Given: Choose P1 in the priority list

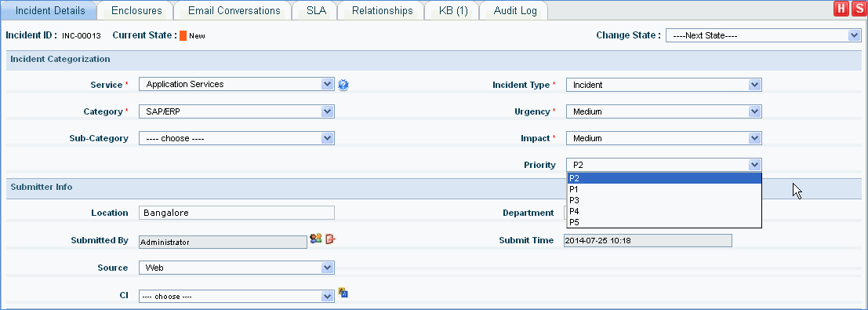Looking at the screenshot, I should click(663, 189).
